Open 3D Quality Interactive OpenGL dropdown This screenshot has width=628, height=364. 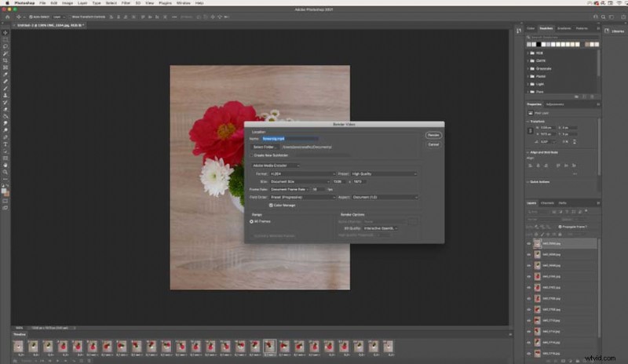(381, 228)
